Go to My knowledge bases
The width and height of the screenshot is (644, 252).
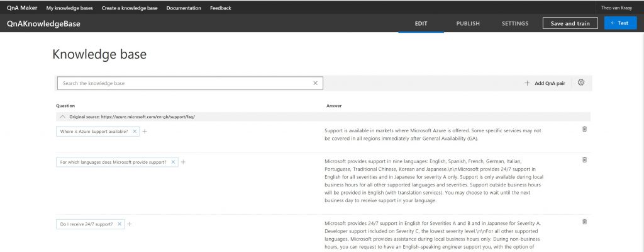click(x=70, y=8)
